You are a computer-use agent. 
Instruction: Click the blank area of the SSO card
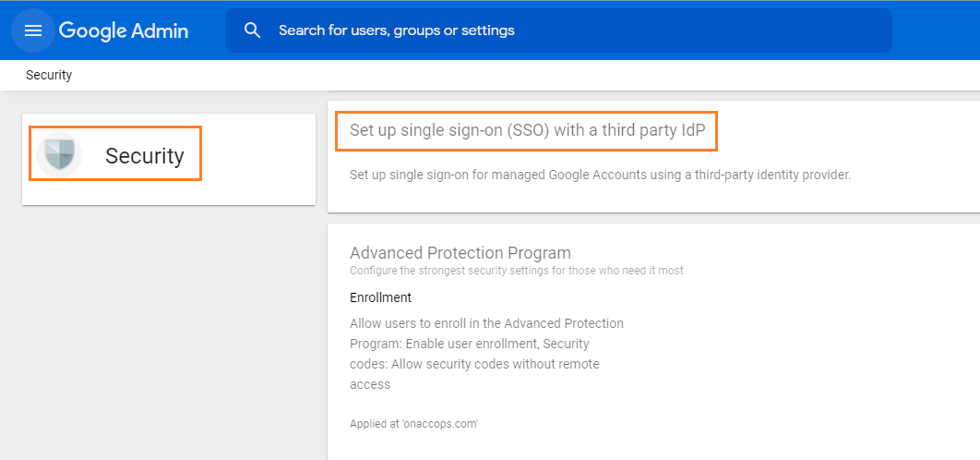point(831,139)
